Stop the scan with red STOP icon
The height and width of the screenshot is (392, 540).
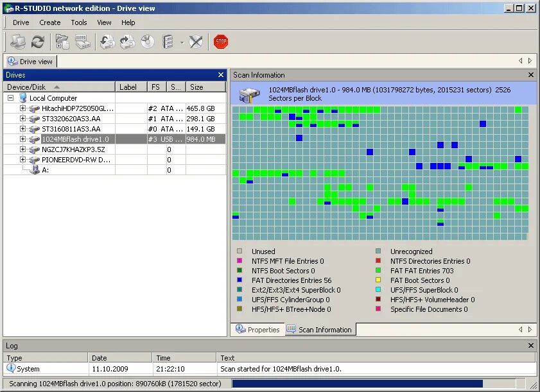coord(221,42)
